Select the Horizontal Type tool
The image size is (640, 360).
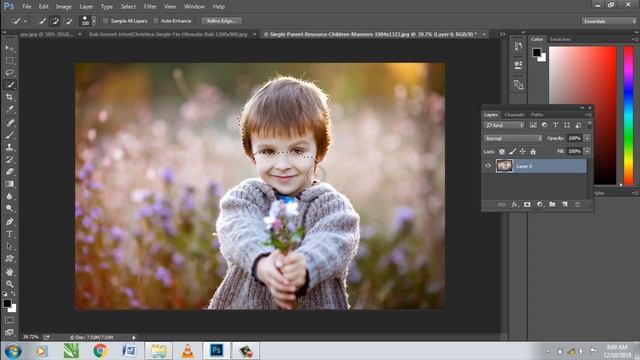pos(9,234)
